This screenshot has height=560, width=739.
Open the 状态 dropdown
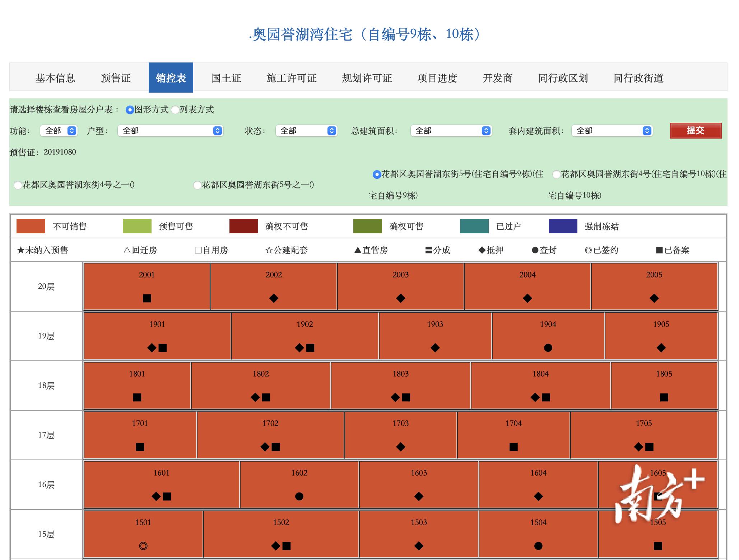tap(306, 131)
